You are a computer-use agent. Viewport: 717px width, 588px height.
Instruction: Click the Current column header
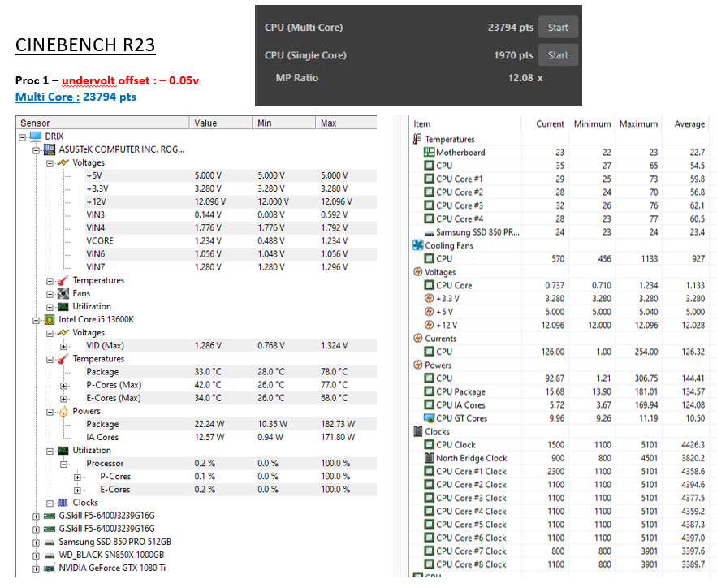pyautogui.click(x=545, y=123)
